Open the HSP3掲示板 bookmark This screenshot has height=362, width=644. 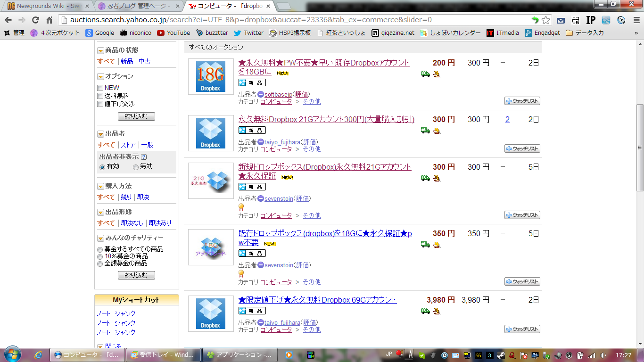click(290, 33)
